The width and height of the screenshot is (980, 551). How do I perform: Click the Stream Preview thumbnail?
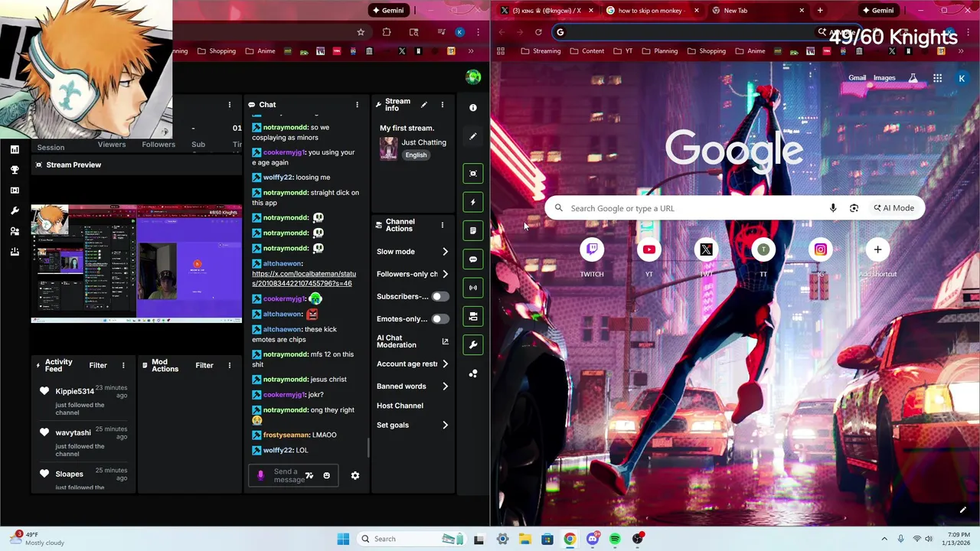(136, 264)
